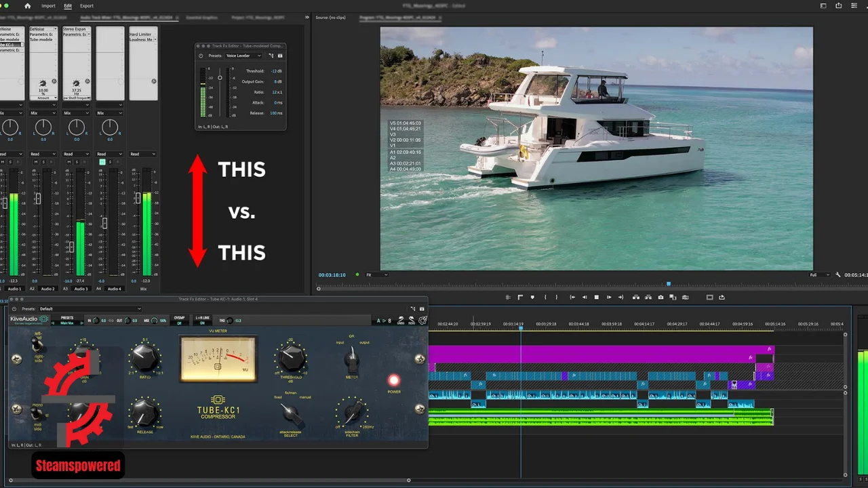
Task: Open Audio 3 Read automation mode dropdown
Action: [x=77, y=154]
